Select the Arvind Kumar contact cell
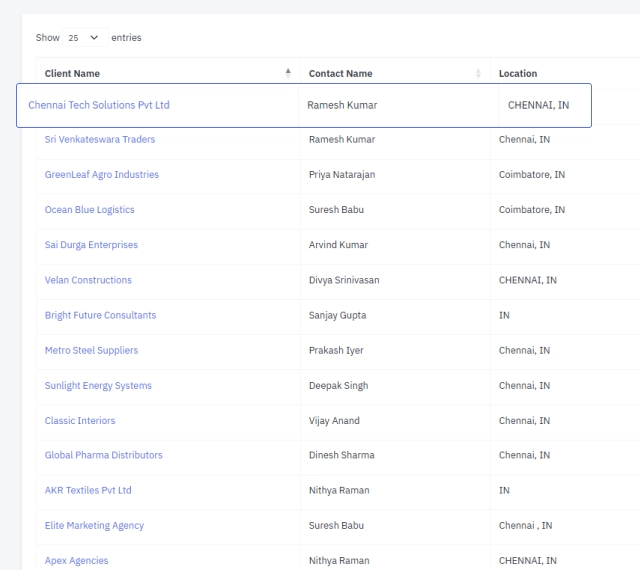This screenshot has width=640, height=570. 338,245
